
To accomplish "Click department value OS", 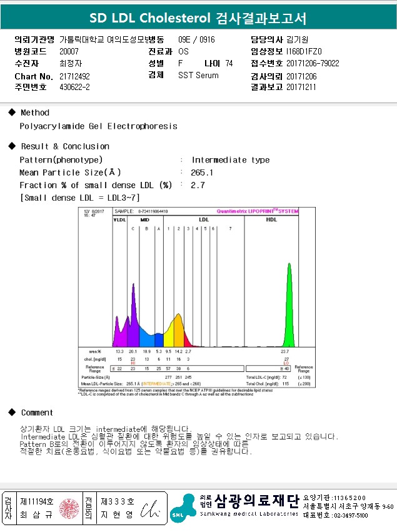I will (x=183, y=51).
